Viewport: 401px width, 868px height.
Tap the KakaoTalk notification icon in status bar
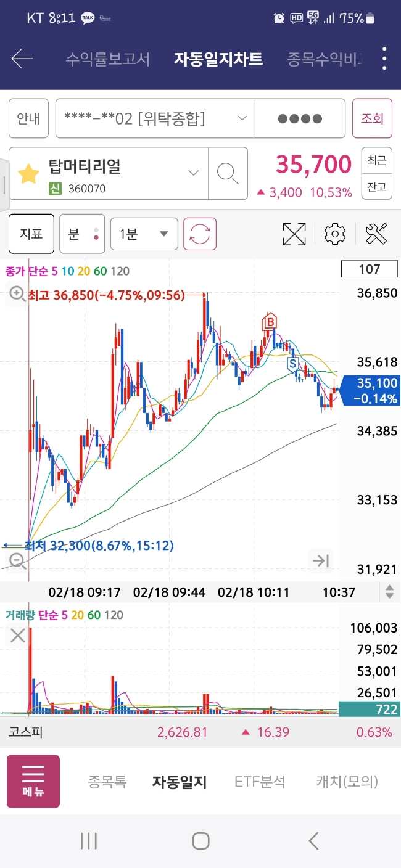click(88, 18)
